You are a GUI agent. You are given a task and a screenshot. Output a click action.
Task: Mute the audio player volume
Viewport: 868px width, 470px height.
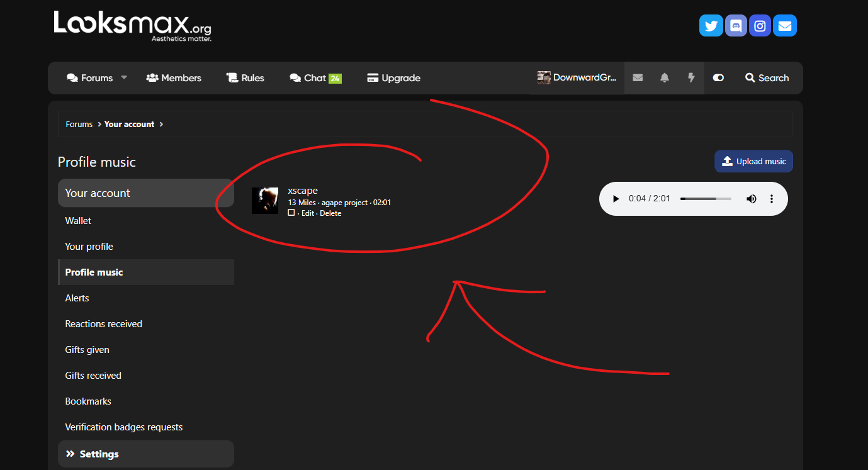coord(752,199)
